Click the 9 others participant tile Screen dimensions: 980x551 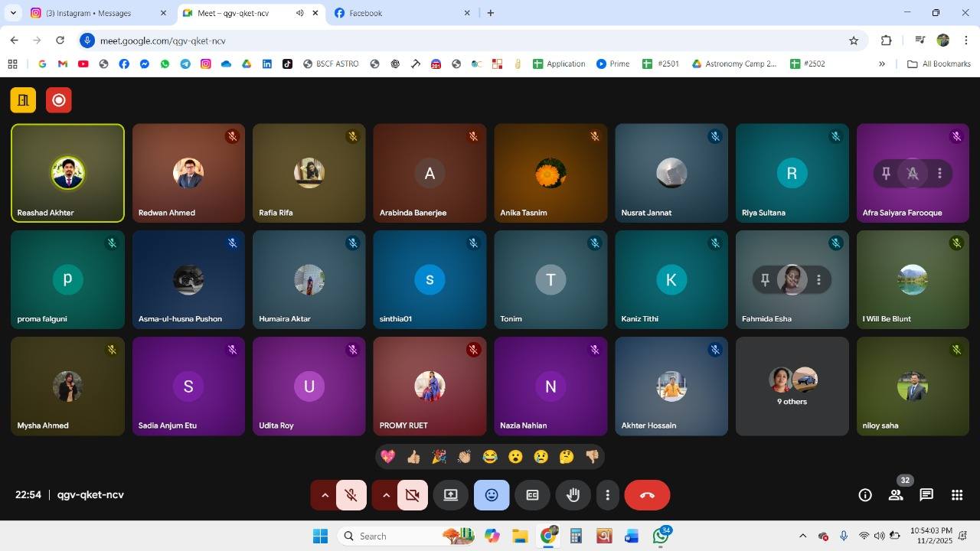pos(792,386)
